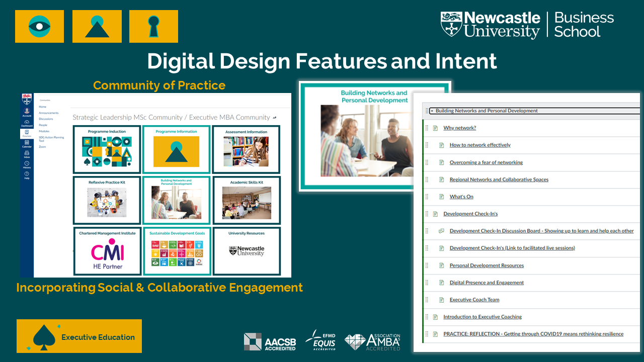Screen dimensions: 644x362
Task: Open the Help question mark icon
Action: (x=27, y=175)
